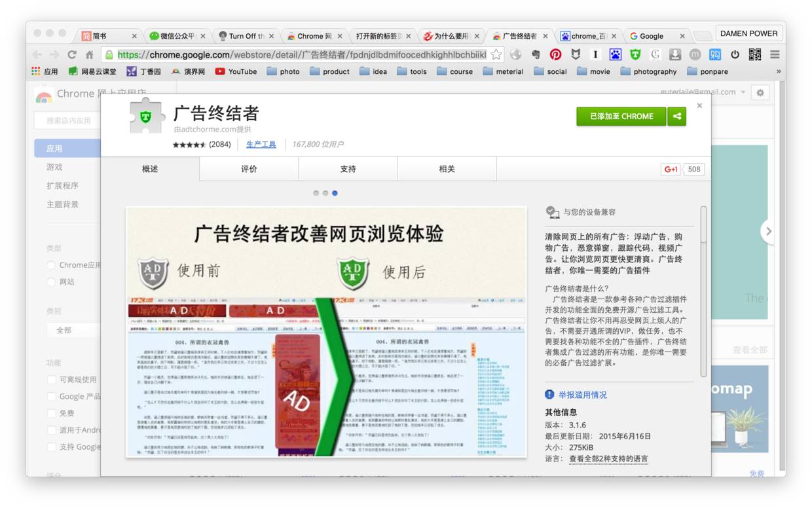This screenshot has width=812, height=508.
Task: Tick the 免费 checkbox
Action: tap(51, 414)
